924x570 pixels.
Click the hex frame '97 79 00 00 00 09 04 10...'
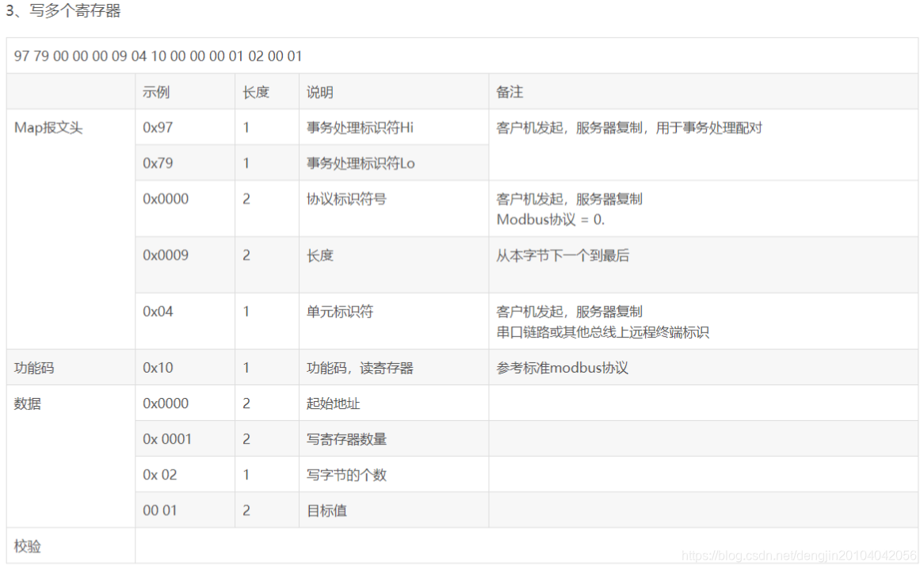click(158, 56)
